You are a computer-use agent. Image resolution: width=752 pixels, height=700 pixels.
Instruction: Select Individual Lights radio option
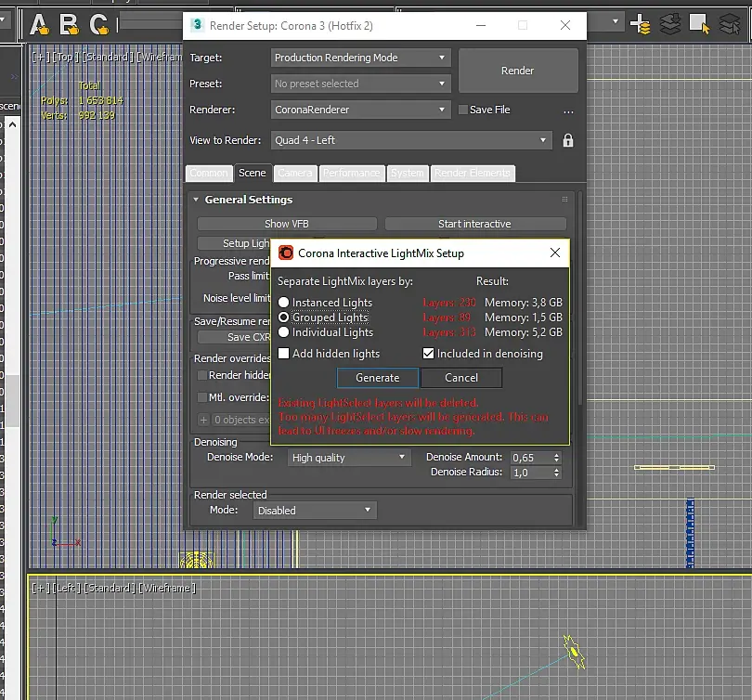tap(283, 332)
